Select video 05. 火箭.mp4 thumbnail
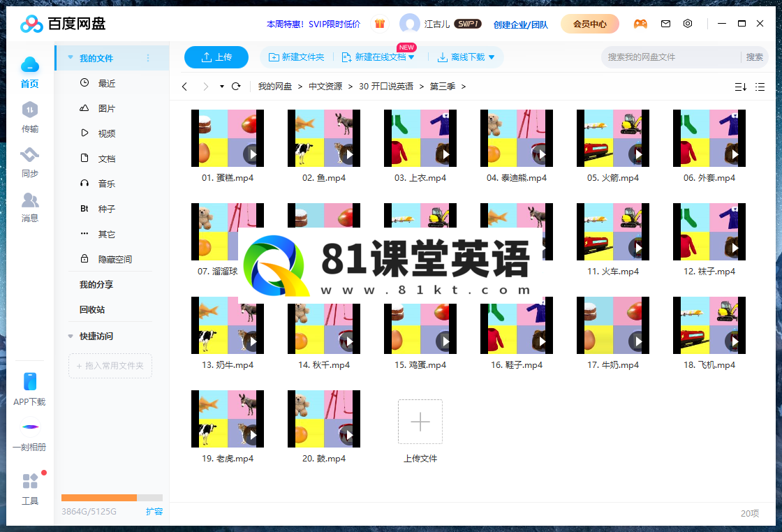This screenshot has height=532, width=782. tap(613, 138)
